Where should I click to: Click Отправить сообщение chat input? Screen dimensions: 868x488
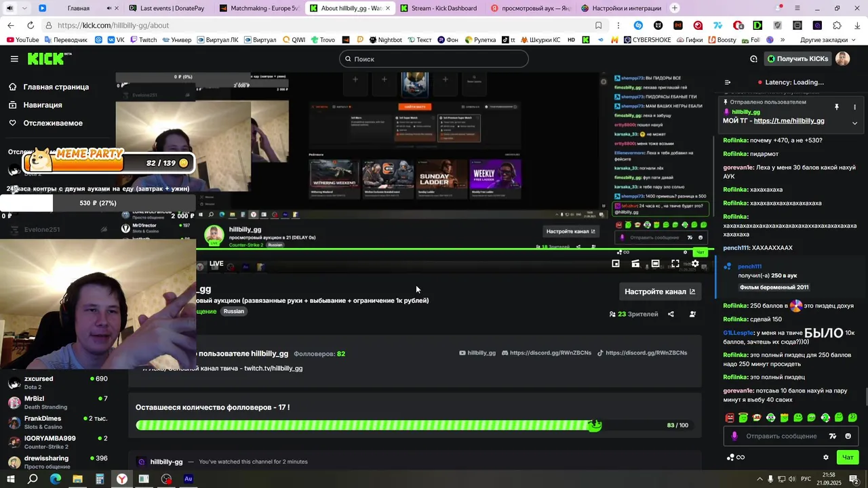click(x=781, y=436)
